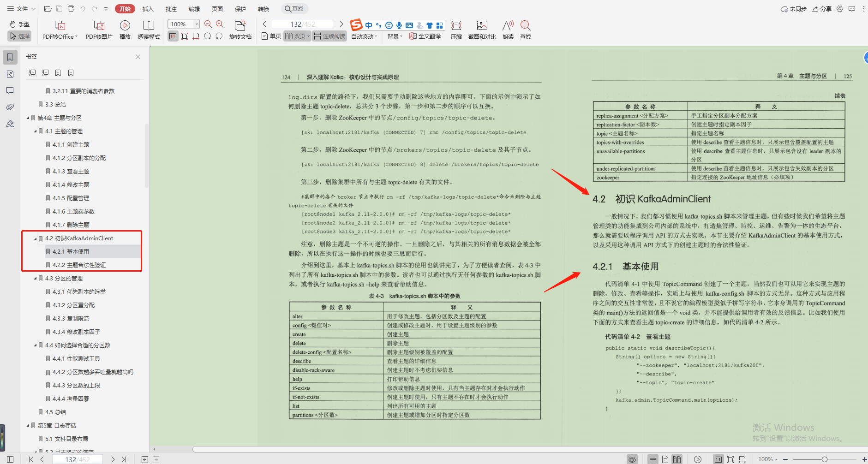Click the status bar zoom plus button
Viewport: 868px width, 464px height.
[864, 459]
